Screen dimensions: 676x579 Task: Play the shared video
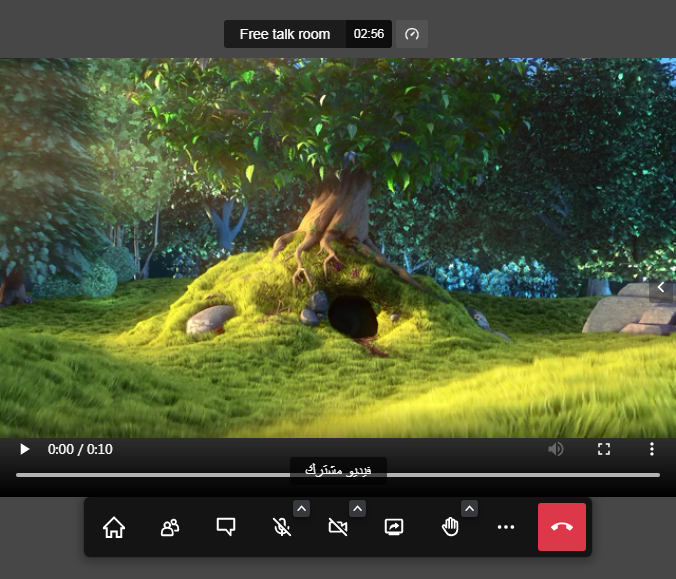click(x=25, y=449)
